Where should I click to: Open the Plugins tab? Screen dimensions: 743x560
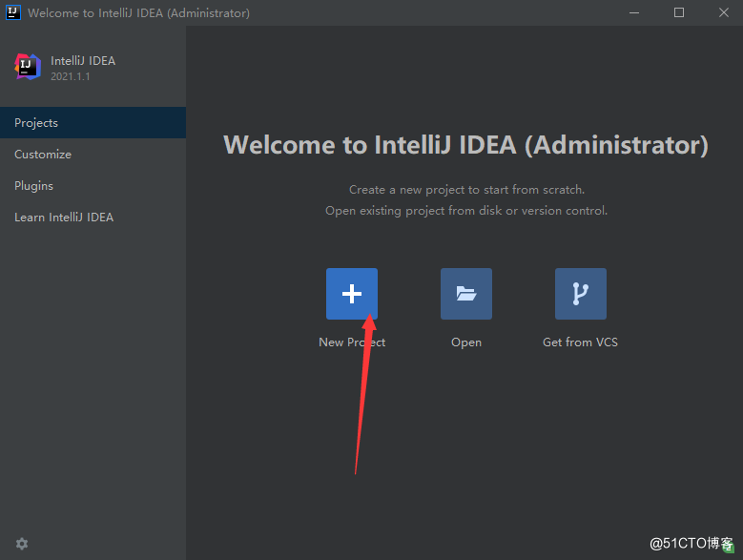pyautogui.click(x=93, y=186)
